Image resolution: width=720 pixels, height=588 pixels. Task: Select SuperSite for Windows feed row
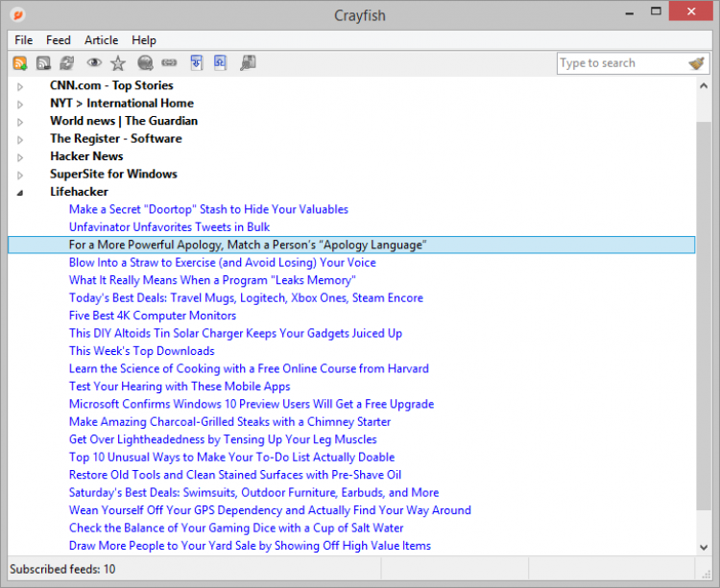coord(113,174)
